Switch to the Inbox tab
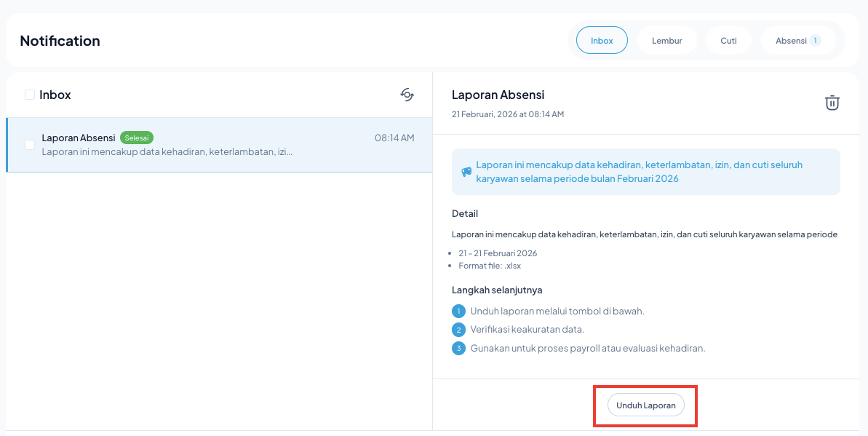Screen dimensions: 868x436 [602, 41]
